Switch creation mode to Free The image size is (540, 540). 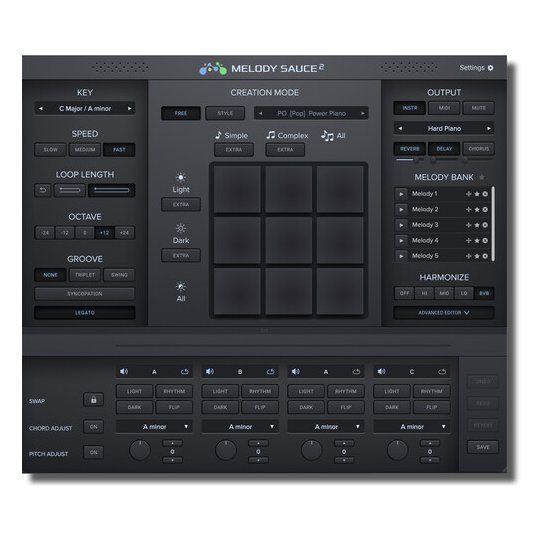coord(181,113)
